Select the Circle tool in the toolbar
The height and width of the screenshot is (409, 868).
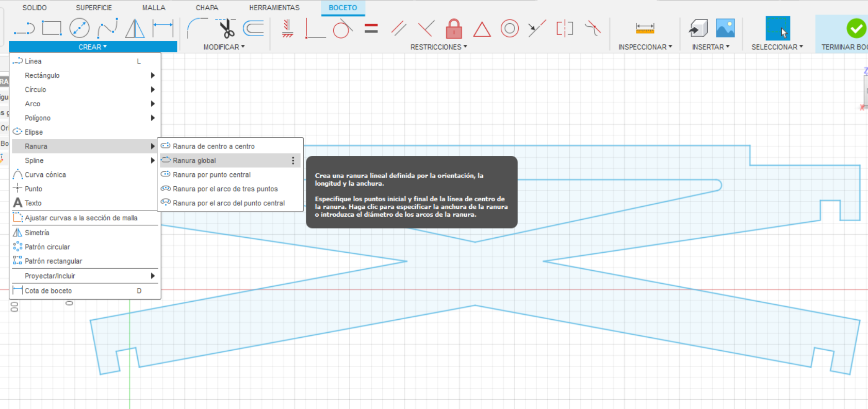tap(79, 28)
